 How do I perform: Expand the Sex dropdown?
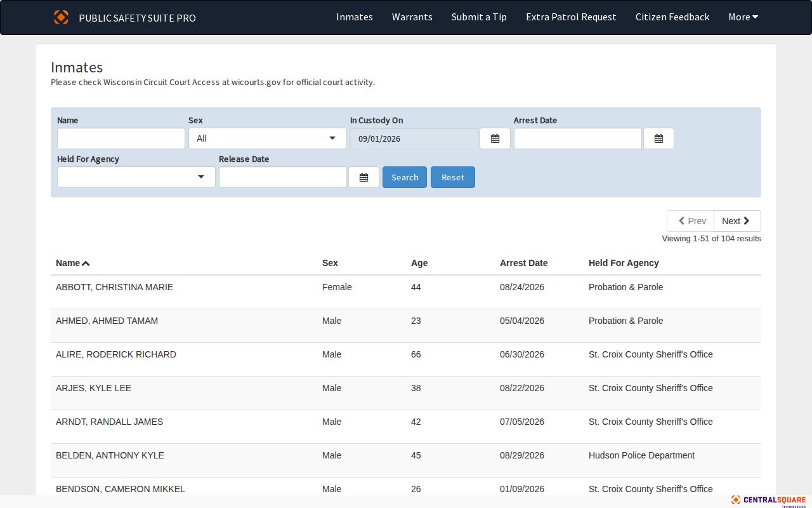[x=268, y=138]
